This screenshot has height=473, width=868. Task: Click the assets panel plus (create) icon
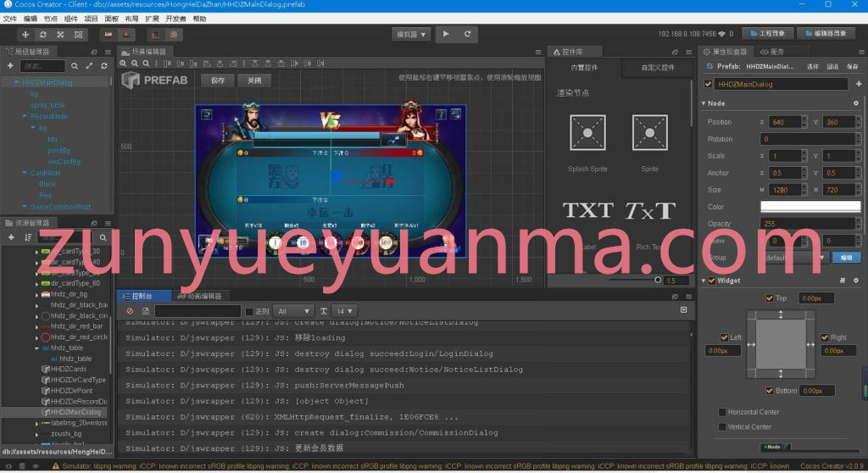[x=11, y=237]
